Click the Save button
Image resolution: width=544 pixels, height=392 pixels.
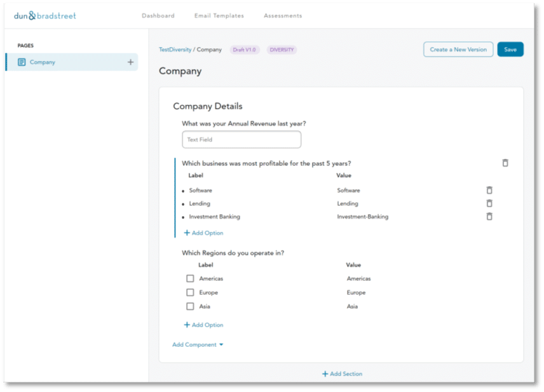point(510,50)
